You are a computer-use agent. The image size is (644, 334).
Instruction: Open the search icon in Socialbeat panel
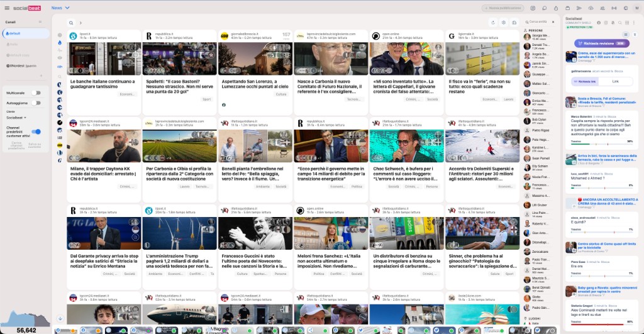(x=620, y=23)
